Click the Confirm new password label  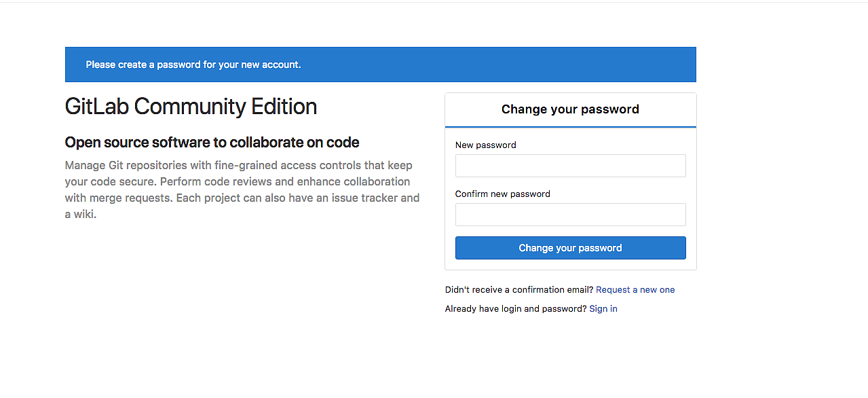502,194
